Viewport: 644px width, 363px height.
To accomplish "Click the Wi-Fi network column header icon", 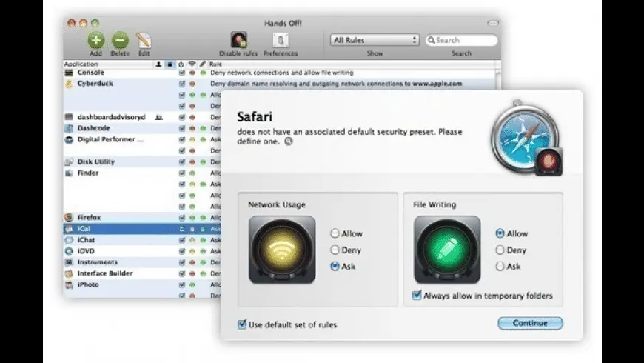I will (192, 64).
